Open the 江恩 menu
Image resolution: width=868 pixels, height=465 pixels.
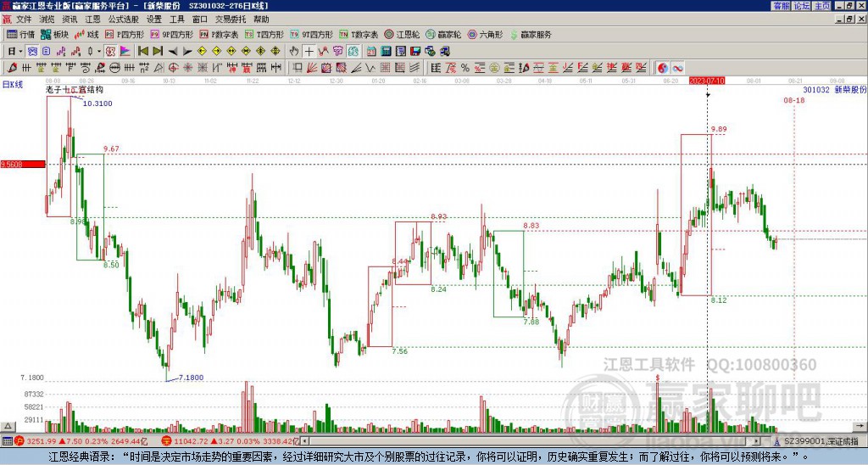92,20
